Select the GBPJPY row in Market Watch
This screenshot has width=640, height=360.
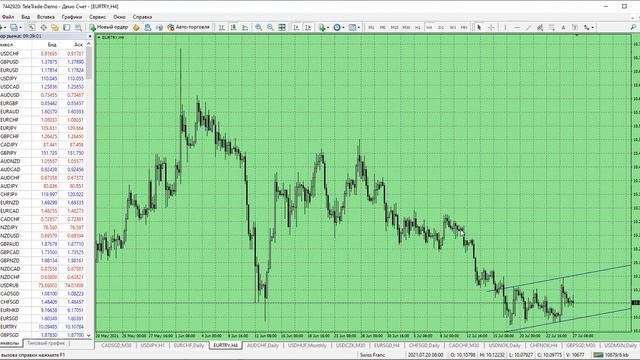[43, 153]
